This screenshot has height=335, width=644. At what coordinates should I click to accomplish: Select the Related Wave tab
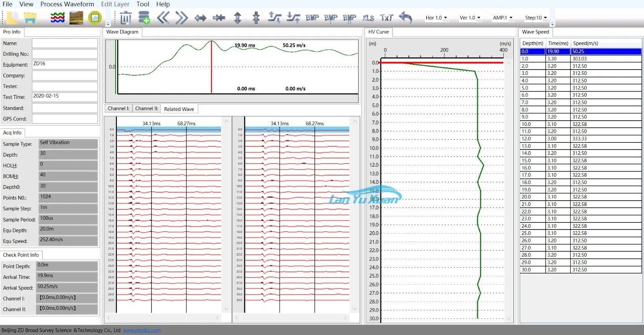(x=179, y=109)
